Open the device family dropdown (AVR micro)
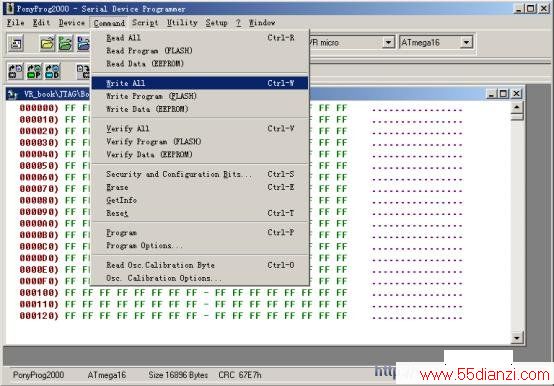The height and width of the screenshot is (386, 554). 388,43
